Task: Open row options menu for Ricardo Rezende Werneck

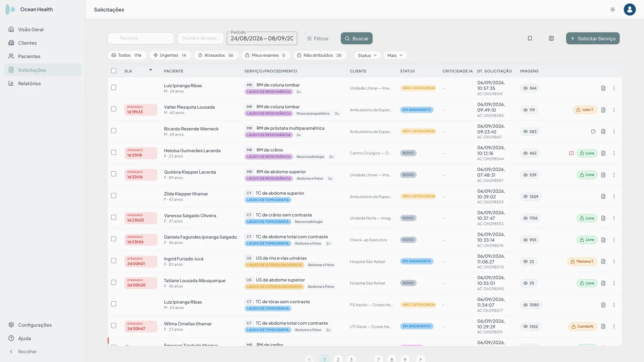Action: (614, 132)
